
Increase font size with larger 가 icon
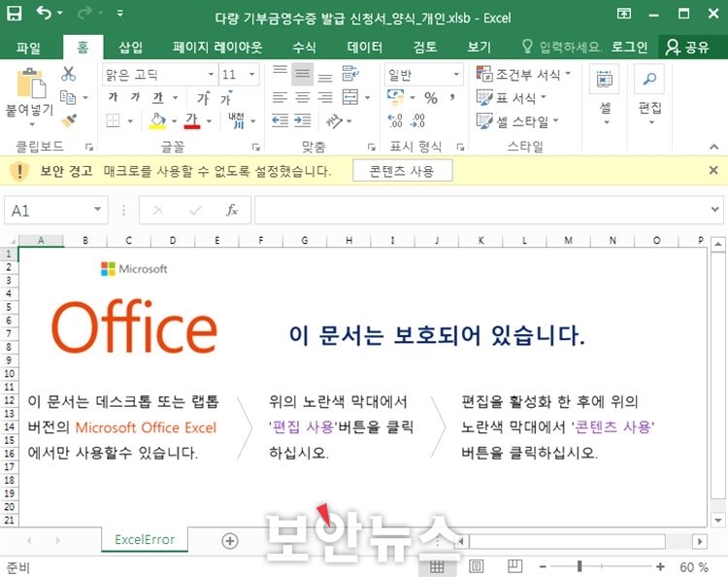tap(204, 97)
